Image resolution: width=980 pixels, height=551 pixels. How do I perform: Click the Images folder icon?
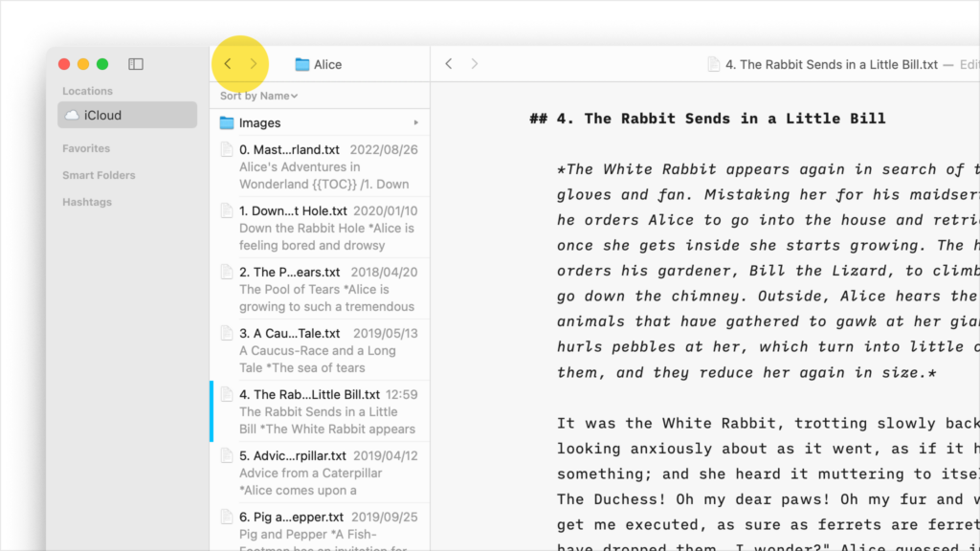[x=226, y=123]
